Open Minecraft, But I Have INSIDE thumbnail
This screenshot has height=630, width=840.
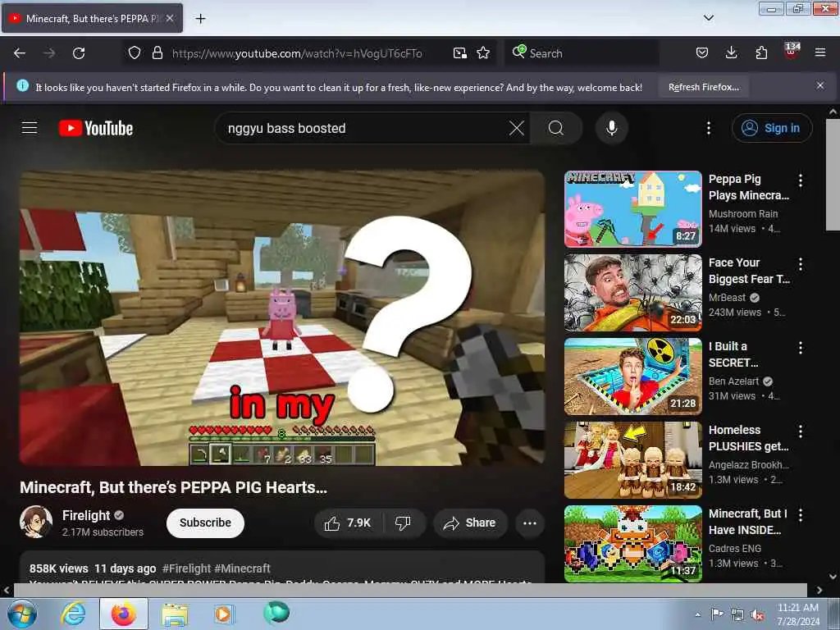(632, 543)
